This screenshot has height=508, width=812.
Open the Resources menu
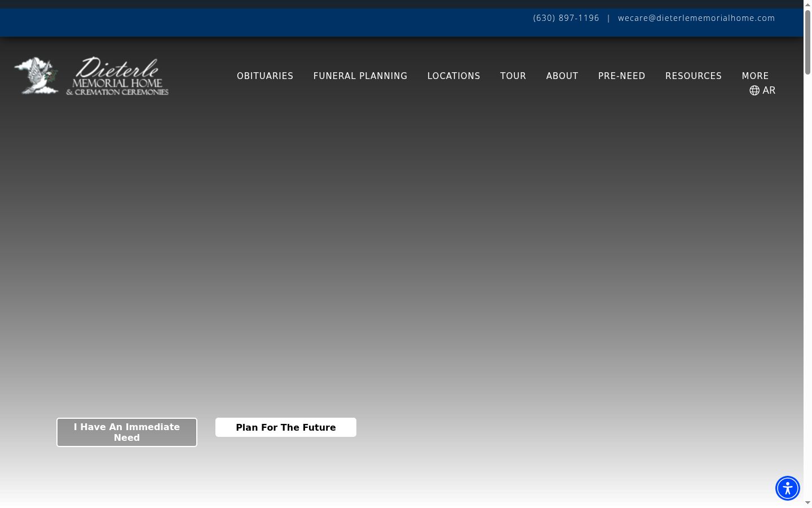694,76
